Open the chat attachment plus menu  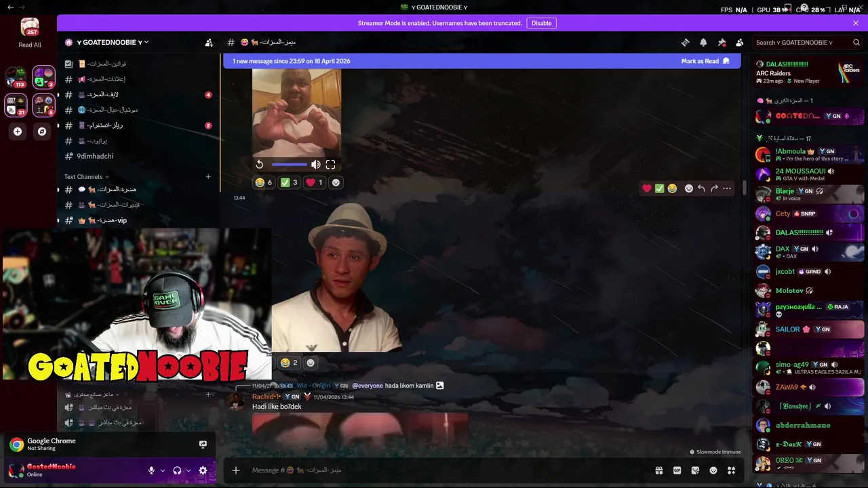(x=236, y=470)
